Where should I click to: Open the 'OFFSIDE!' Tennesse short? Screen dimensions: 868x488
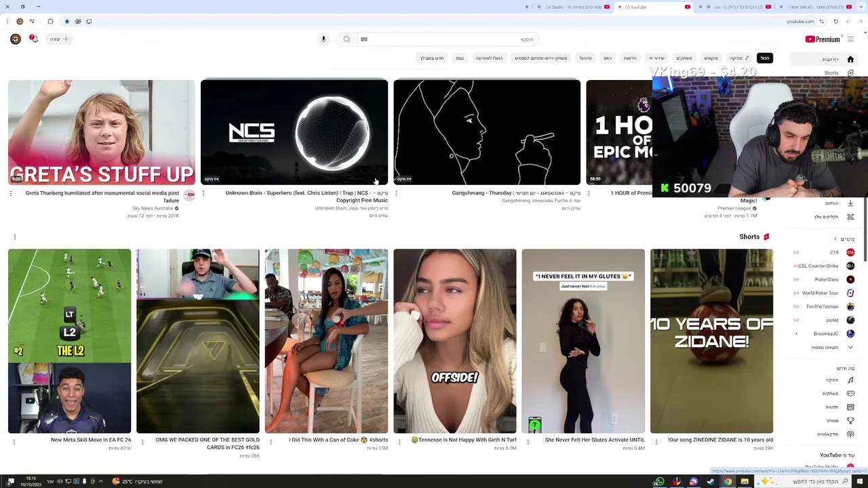point(454,341)
